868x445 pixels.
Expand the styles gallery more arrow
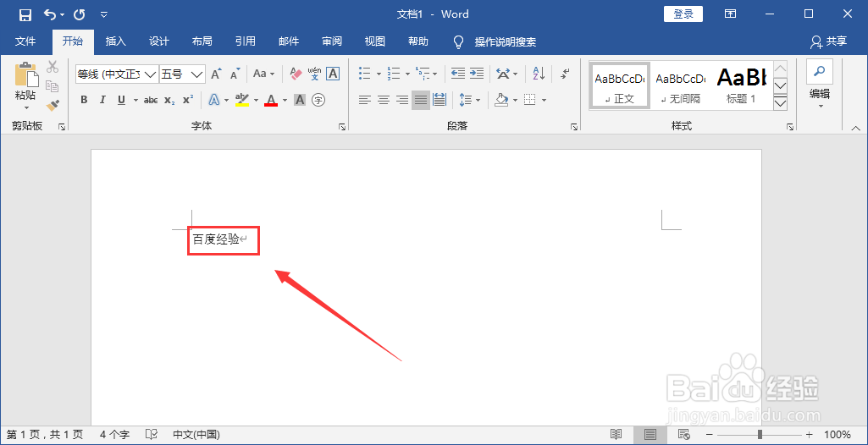click(780, 103)
